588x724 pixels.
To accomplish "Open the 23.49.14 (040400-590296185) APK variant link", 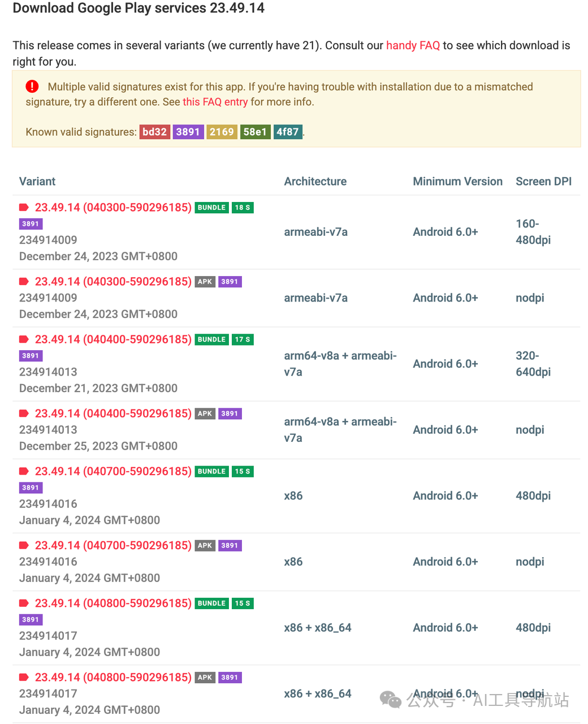I will coord(113,413).
